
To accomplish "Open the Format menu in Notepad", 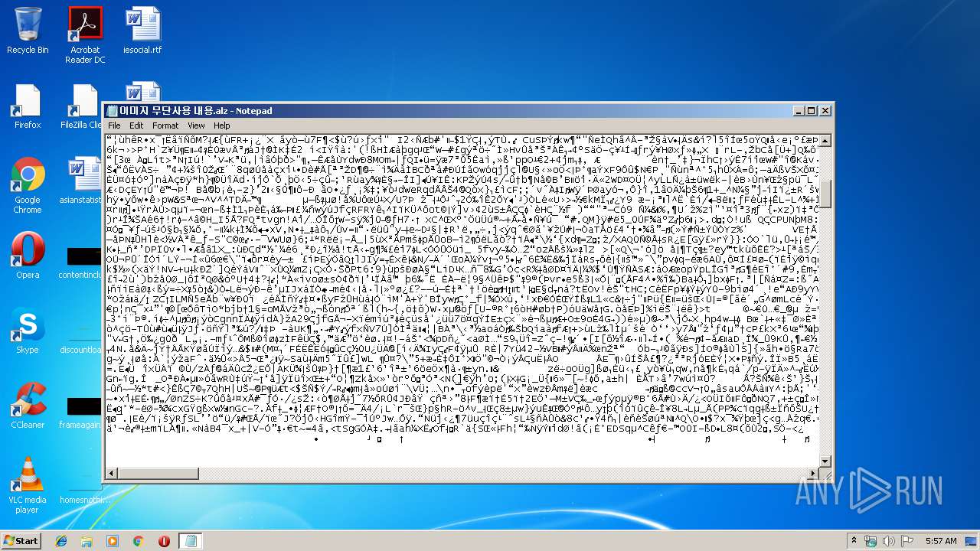I will pyautogui.click(x=165, y=126).
